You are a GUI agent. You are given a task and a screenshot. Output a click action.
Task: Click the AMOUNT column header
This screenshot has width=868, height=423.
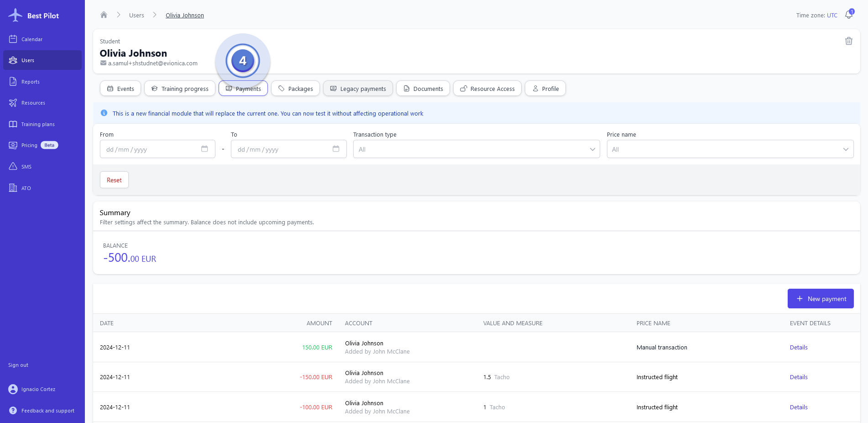(319, 323)
